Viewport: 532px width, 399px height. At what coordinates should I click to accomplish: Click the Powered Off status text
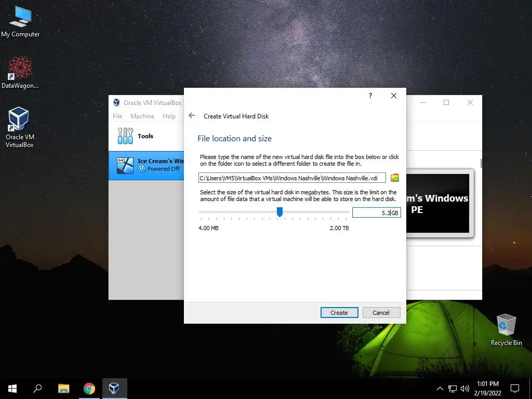pyautogui.click(x=164, y=169)
